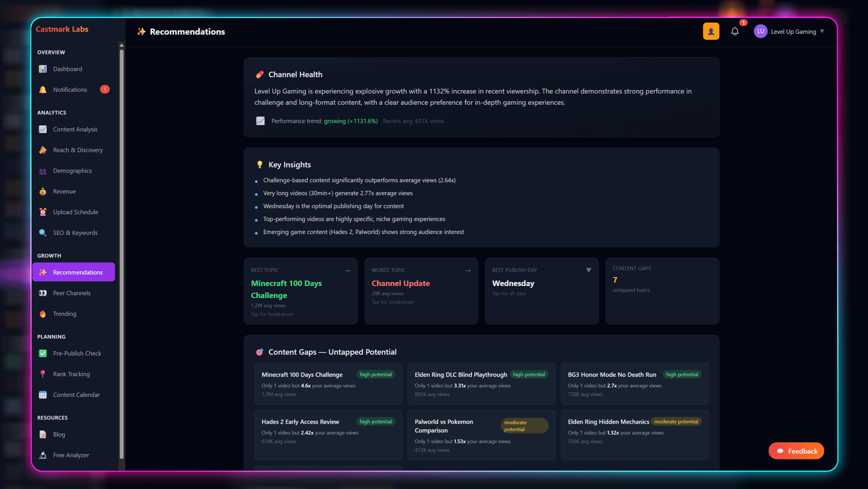This screenshot has height=489, width=868.
Task: Click the Upload Schedule alarm clock icon
Action: [x=43, y=212]
